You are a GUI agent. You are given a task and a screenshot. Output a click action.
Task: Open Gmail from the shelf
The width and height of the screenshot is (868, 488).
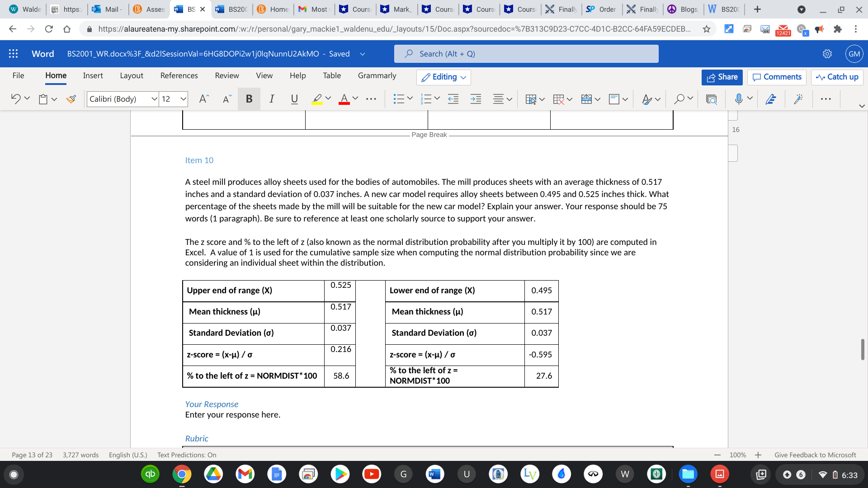point(245,474)
